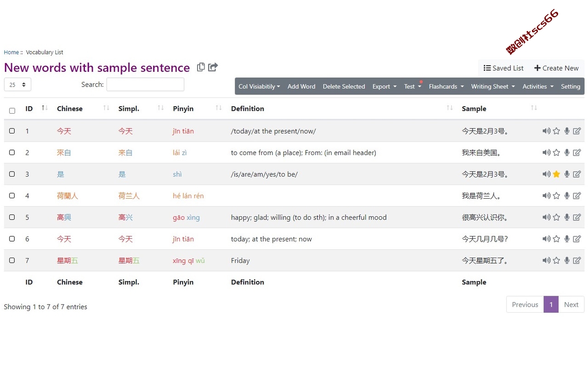Image resolution: width=588 pixels, height=368 pixels.
Task: Go to the Home breadcrumb link
Action: tap(11, 52)
